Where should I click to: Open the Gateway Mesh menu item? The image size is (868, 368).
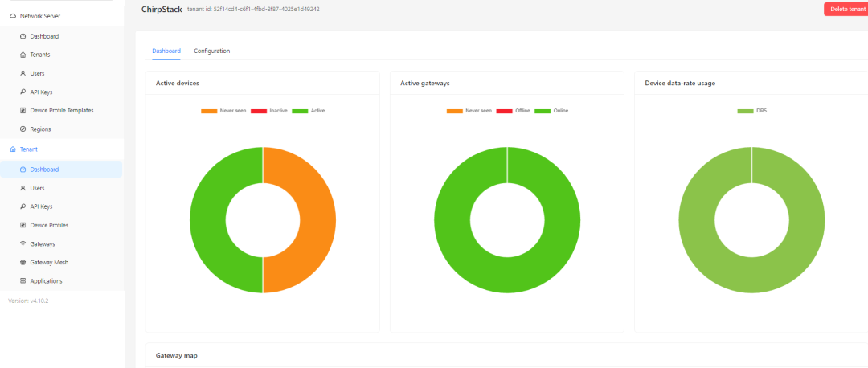point(61,262)
